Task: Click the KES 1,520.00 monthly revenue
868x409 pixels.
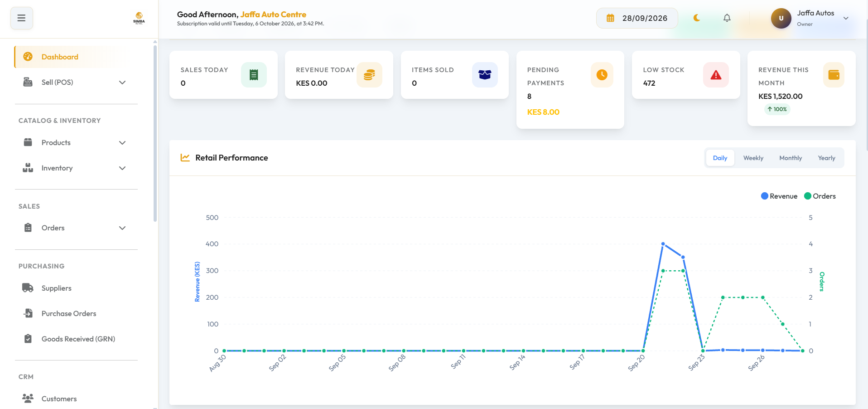Action: [781, 96]
